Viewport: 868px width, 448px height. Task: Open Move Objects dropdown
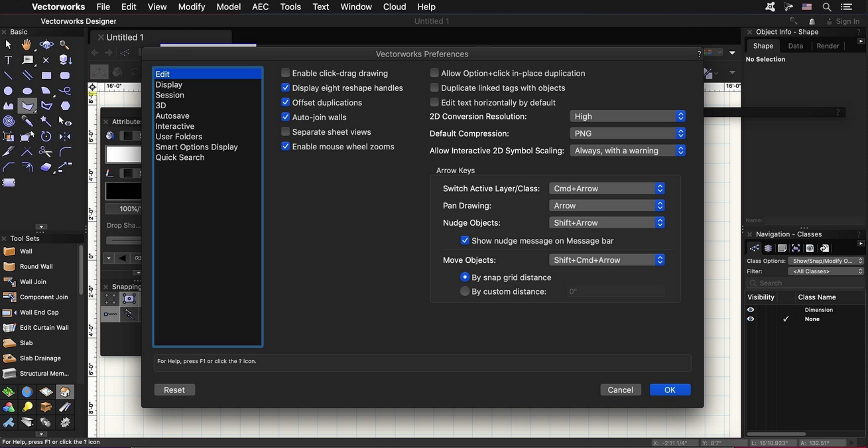click(x=607, y=260)
